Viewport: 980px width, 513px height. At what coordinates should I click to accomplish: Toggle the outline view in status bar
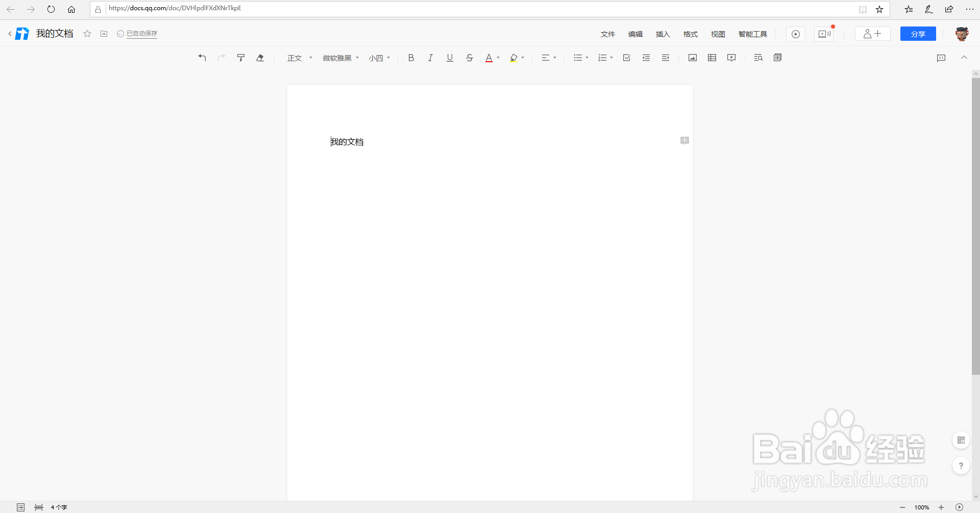(x=20, y=507)
